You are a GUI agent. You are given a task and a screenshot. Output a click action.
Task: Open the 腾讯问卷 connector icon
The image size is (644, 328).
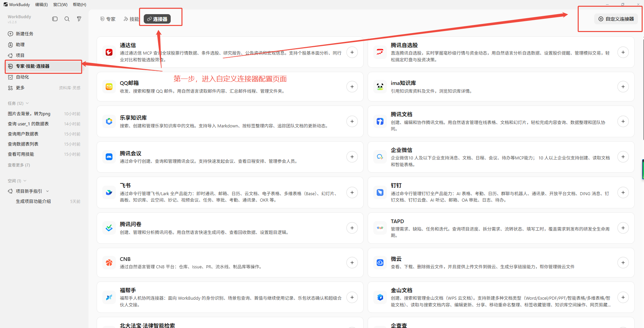pos(109,228)
